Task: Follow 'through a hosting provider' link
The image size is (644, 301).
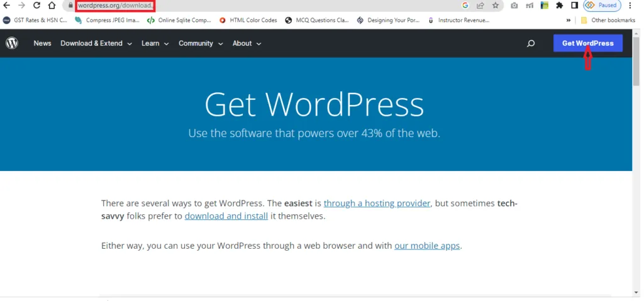Action: click(377, 203)
